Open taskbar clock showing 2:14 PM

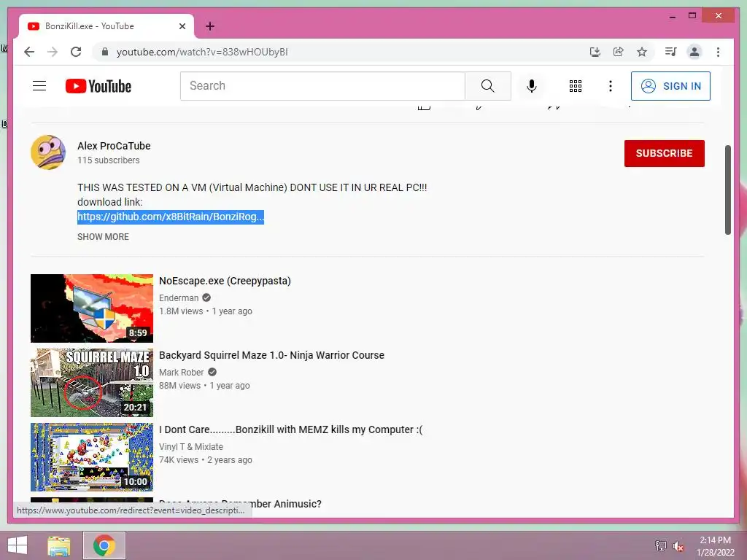(x=716, y=546)
